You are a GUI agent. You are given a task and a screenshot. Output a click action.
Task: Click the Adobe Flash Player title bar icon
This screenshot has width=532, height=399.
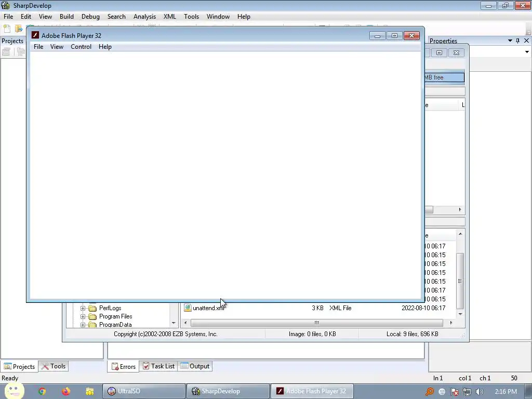pyautogui.click(x=35, y=35)
